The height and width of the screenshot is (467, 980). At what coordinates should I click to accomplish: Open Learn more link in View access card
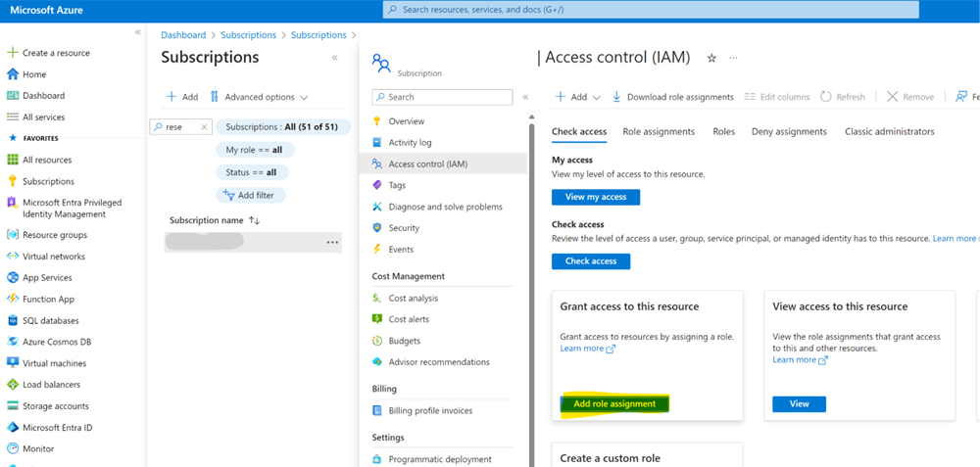(x=800, y=360)
